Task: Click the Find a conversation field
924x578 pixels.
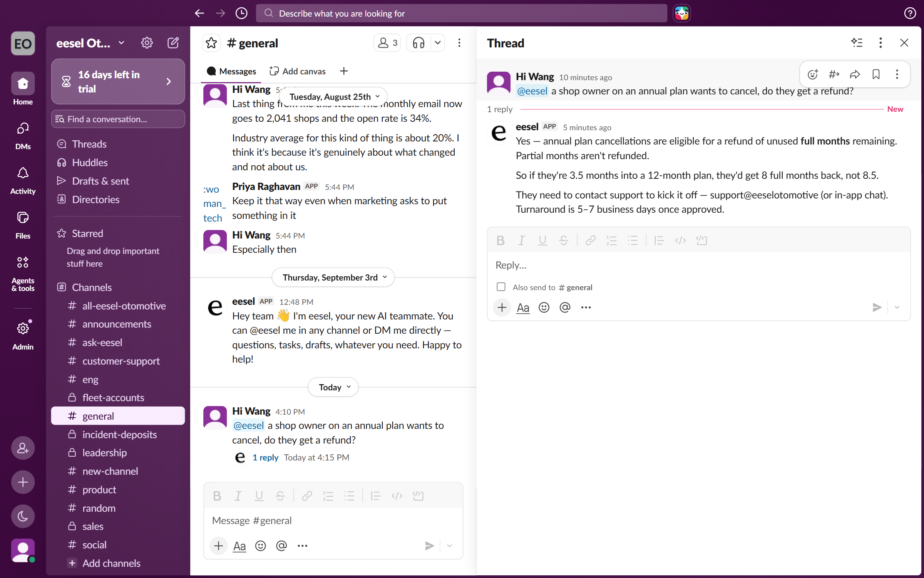Action: pos(118,119)
